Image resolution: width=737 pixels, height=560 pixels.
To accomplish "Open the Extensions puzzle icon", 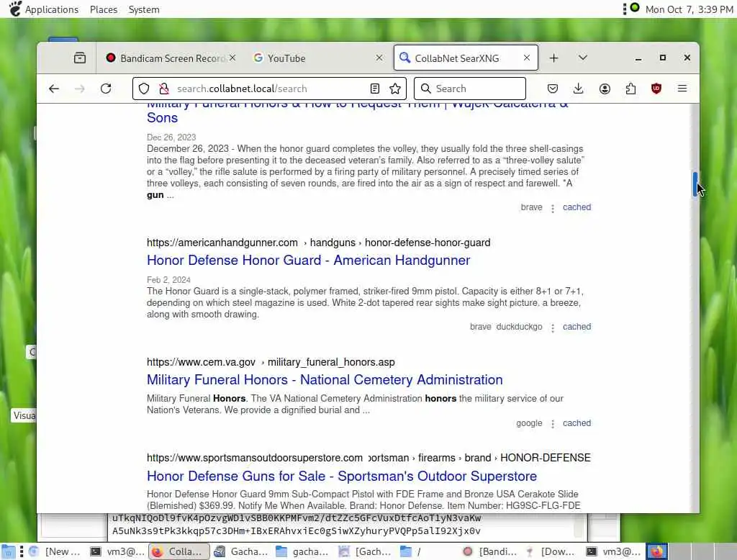I will (630, 89).
